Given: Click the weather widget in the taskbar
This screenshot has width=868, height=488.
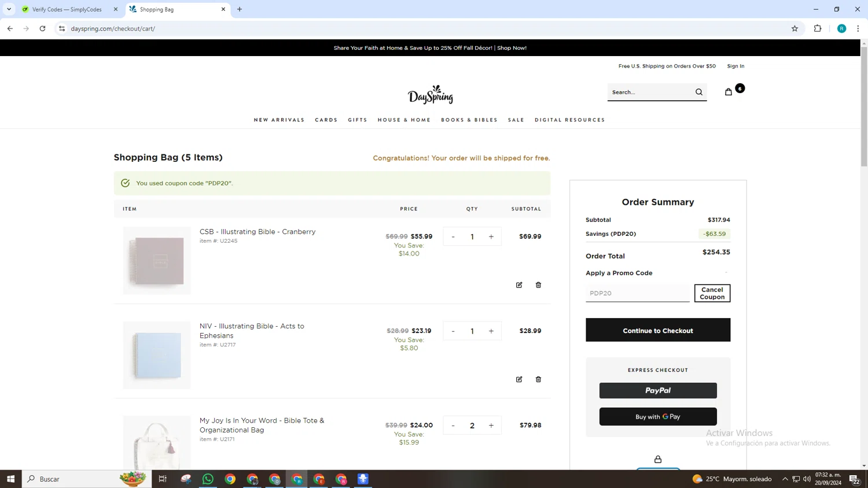Looking at the screenshot, I should pyautogui.click(x=732, y=479).
